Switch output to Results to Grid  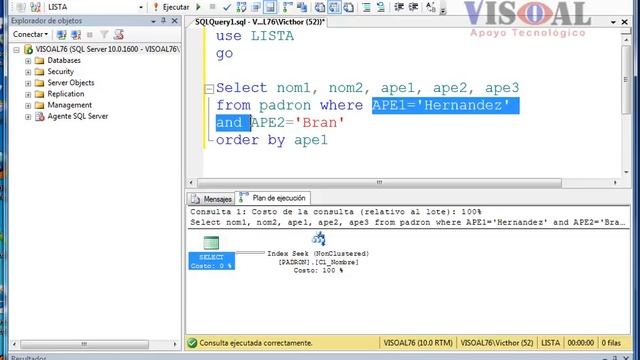[x=334, y=7]
